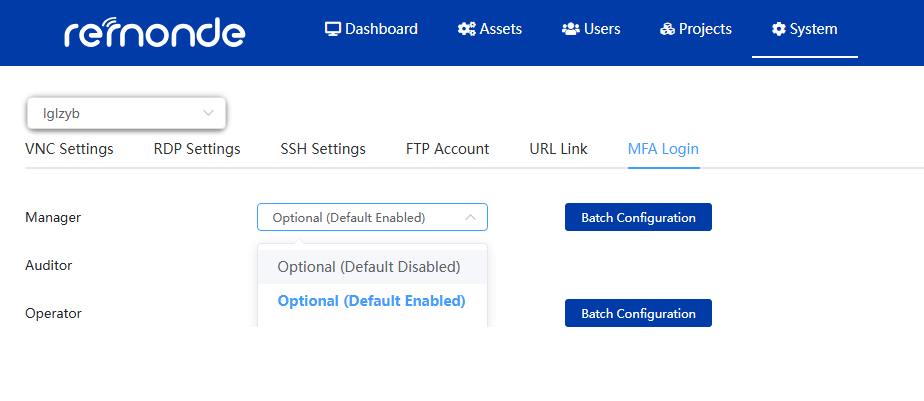This screenshot has width=924, height=401.
Task: Open the System menu item
Action: tap(804, 29)
